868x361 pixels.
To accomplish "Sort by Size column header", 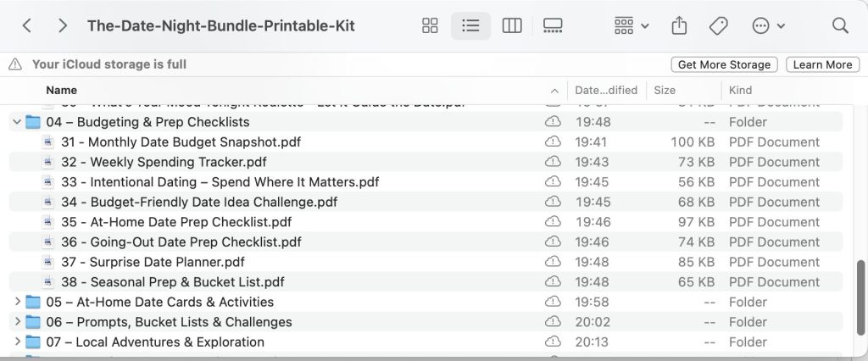I will tap(665, 90).
